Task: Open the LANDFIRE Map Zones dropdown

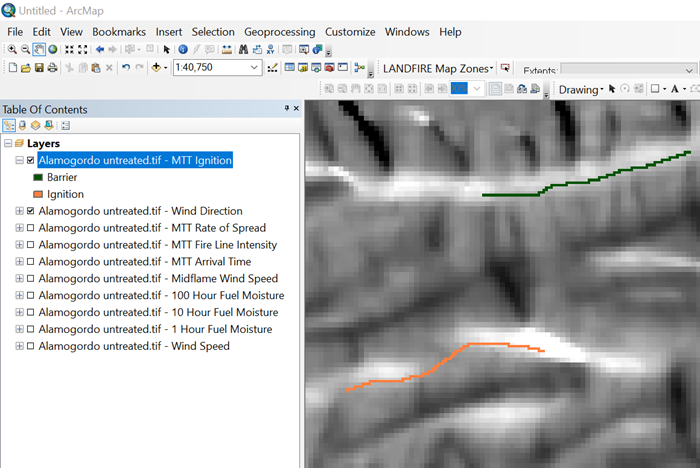Action: click(x=438, y=68)
